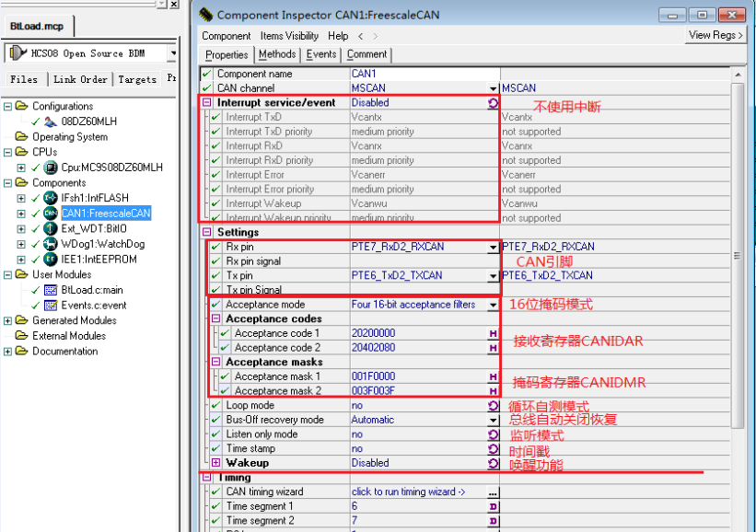Click the H radix icon of Acceptance mask 2
The width and height of the screenshot is (756, 532).
tap(493, 391)
